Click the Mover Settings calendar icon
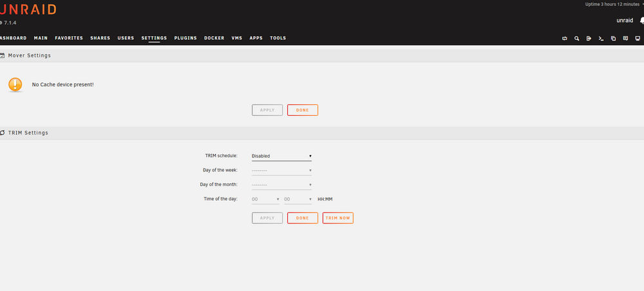Screen dimensions: 644x291 click(x=2, y=55)
